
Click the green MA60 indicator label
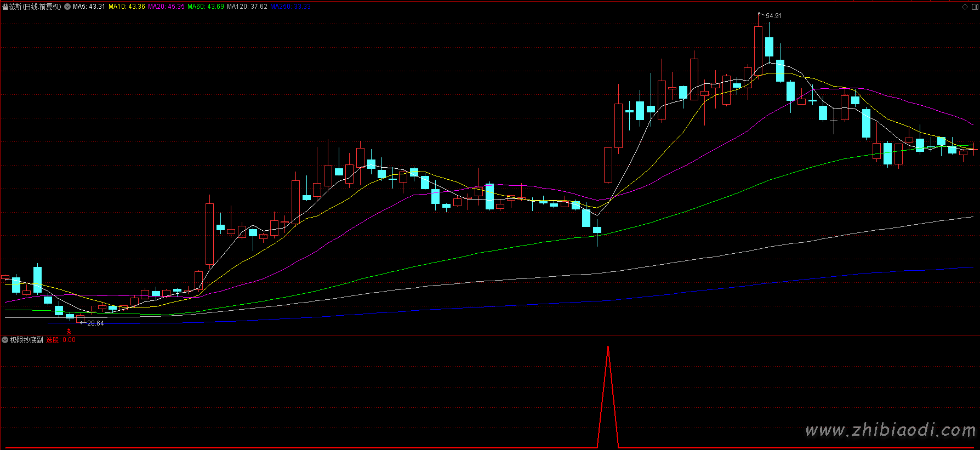pyautogui.click(x=206, y=7)
